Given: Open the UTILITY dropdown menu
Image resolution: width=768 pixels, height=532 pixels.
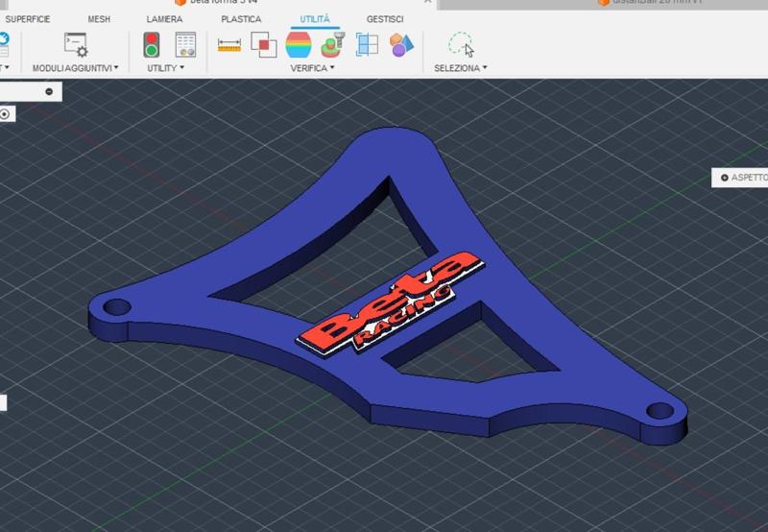Looking at the screenshot, I should [x=165, y=68].
